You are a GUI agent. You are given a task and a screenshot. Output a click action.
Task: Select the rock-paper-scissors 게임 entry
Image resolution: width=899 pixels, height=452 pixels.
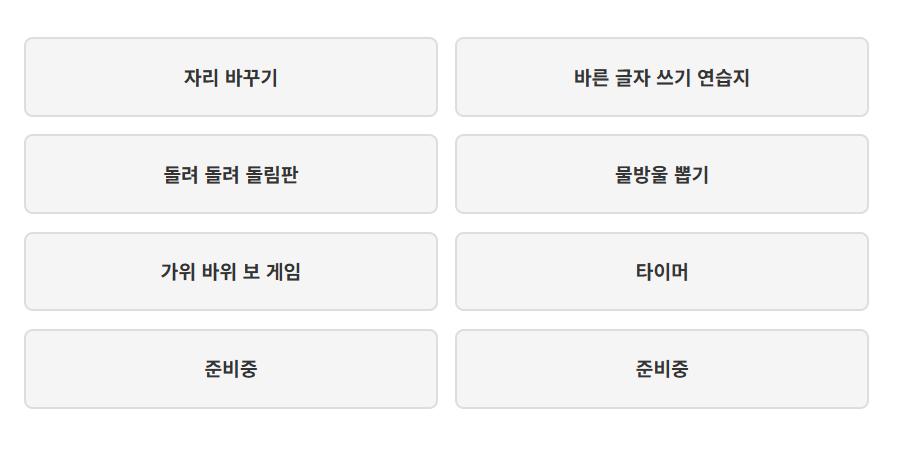[230, 271]
